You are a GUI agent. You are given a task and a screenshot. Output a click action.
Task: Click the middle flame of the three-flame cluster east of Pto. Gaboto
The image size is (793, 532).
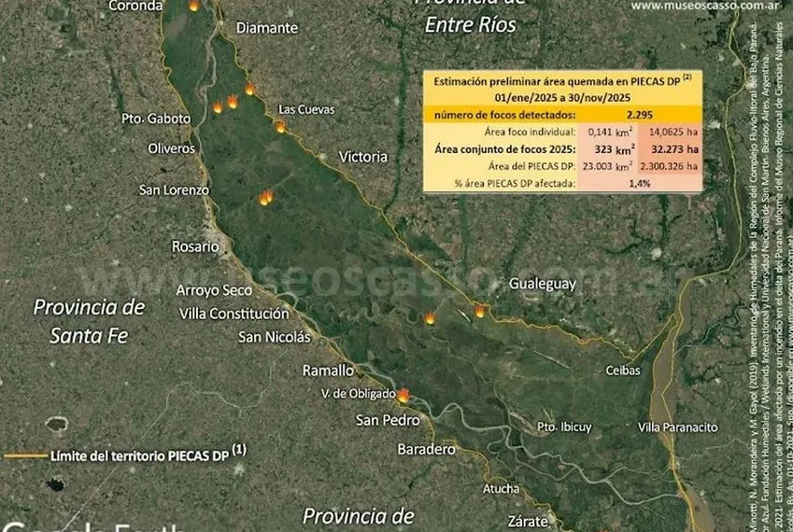pos(233,102)
